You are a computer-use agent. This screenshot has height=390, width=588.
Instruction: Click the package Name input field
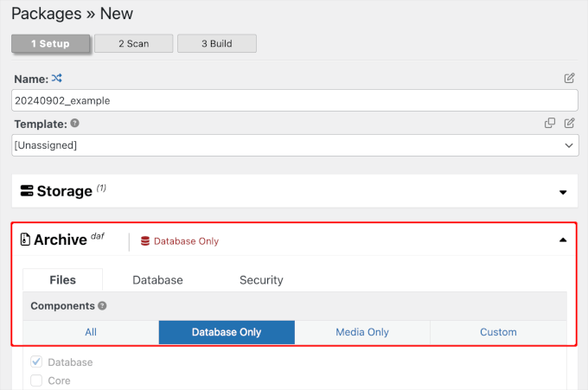click(x=295, y=100)
